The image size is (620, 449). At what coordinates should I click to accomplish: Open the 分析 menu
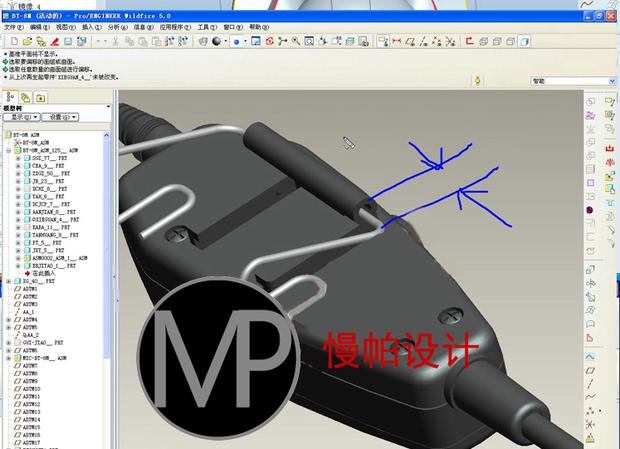pos(113,27)
